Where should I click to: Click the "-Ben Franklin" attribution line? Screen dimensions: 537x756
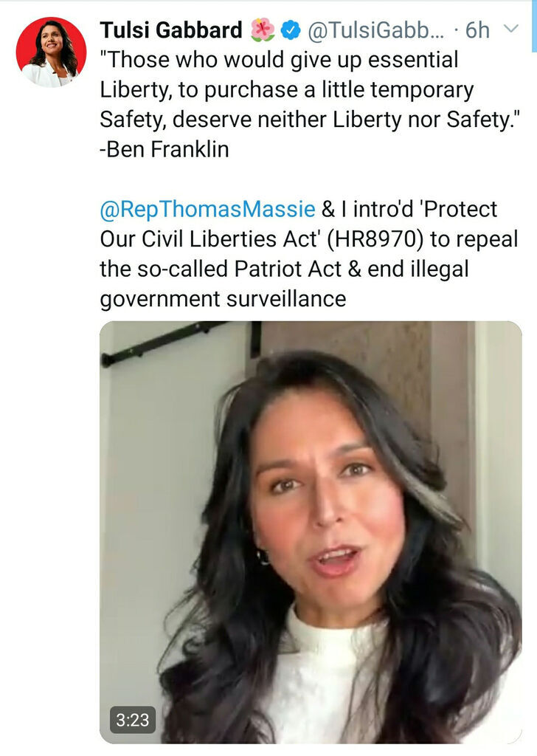point(164,149)
